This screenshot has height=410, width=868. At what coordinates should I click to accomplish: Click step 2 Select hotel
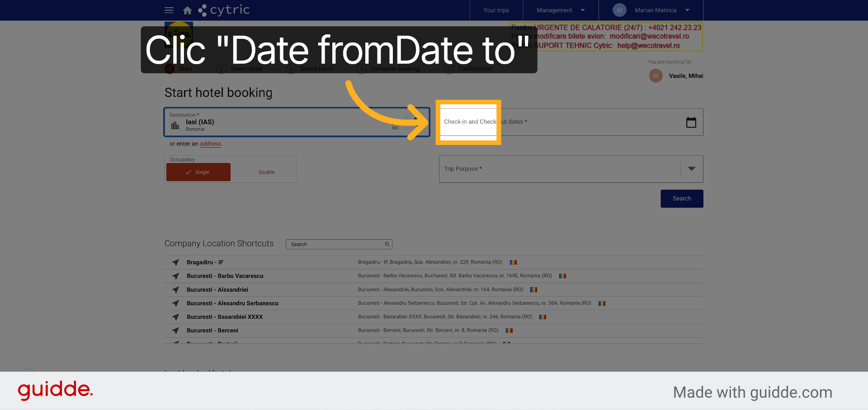point(240,69)
